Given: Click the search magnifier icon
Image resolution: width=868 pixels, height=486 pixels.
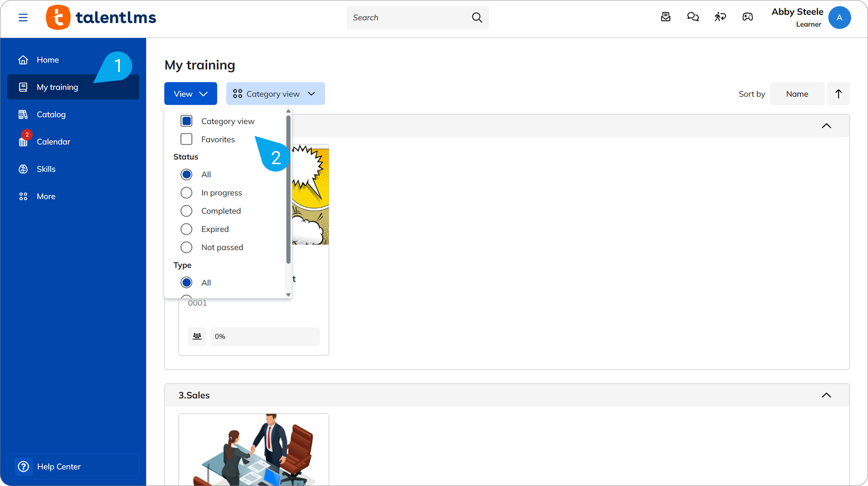Looking at the screenshot, I should (x=477, y=17).
